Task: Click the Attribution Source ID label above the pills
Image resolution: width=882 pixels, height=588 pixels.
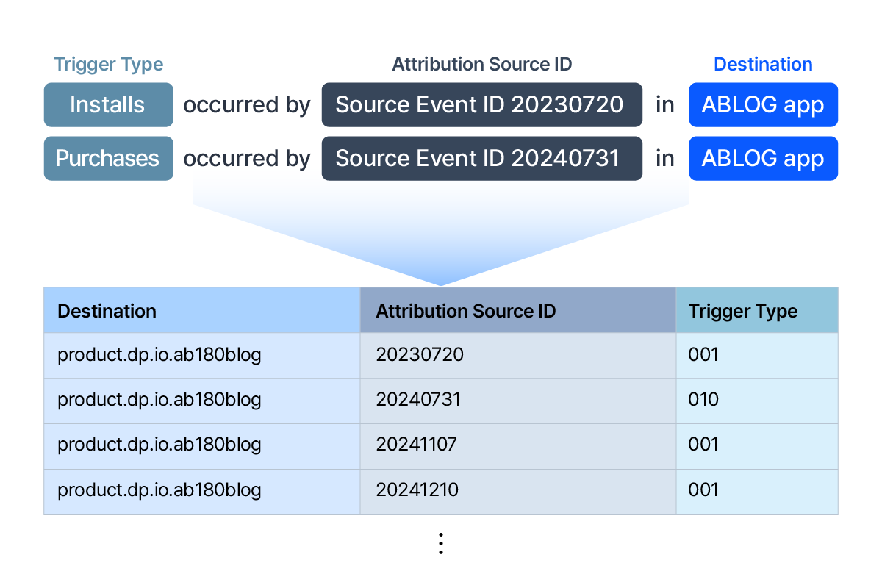Action: [x=481, y=65]
